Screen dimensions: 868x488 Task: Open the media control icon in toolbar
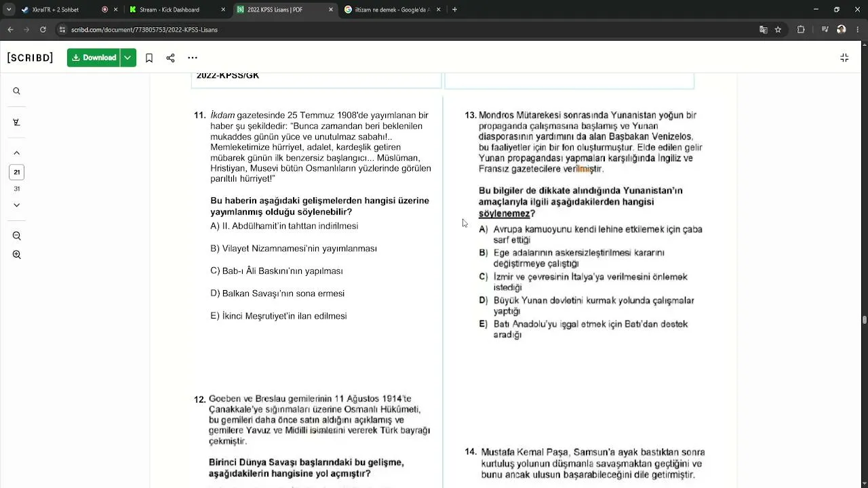pyautogui.click(x=825, y=30)
